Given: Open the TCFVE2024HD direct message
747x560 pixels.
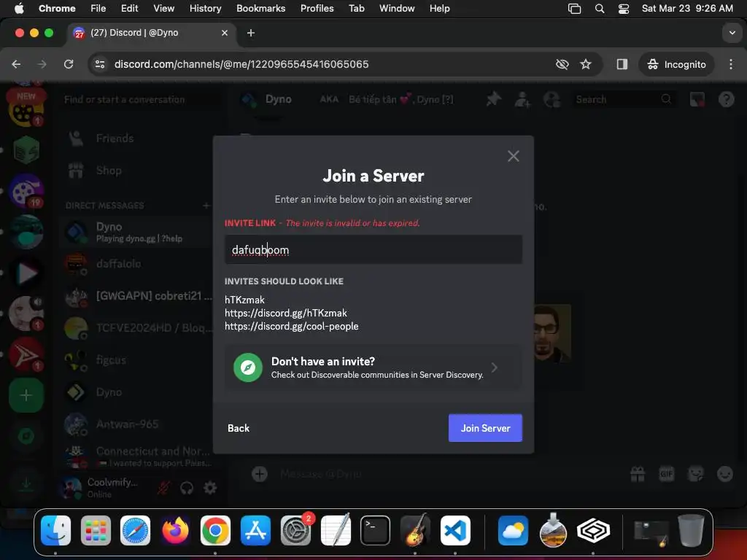Looking at the screenshot, I should point(138,327).
